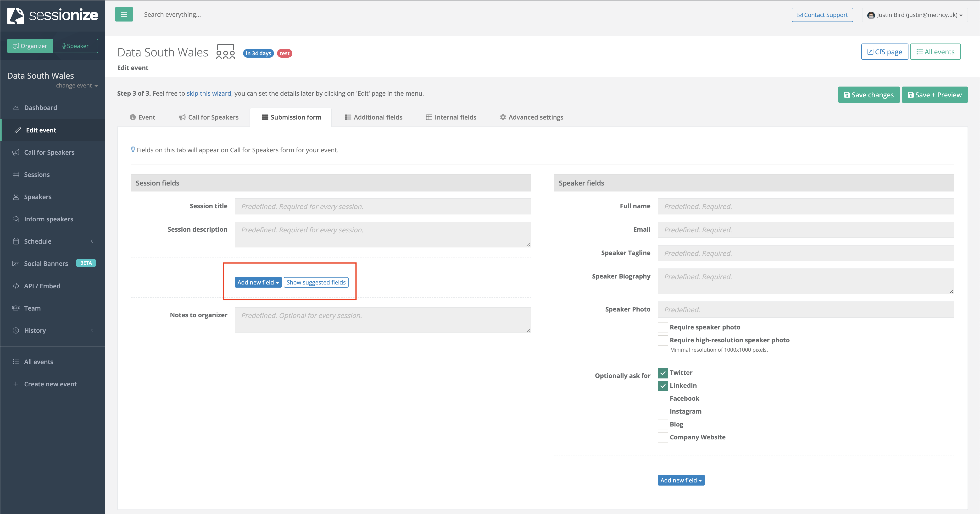Click the API / Embed sidebar icon
Image resolution: width=980 pixels, height=514 pixels.
click(x=16, y=286)
